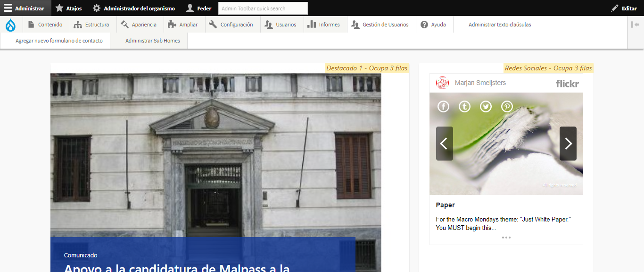Expand the Flickr description ellipsis dots
The width and height of the screenshot is (644, 272).
pos(506,238)
